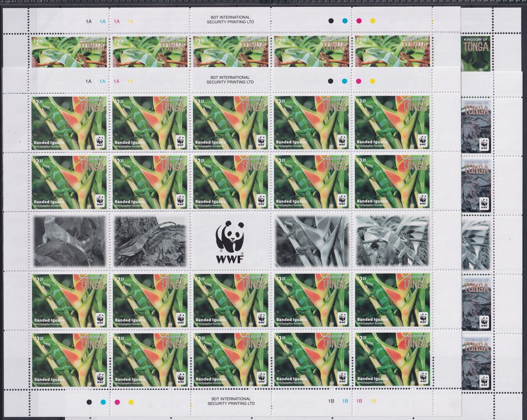
Task: Select the magenta '1B' plate number
Action: point(359,401)
